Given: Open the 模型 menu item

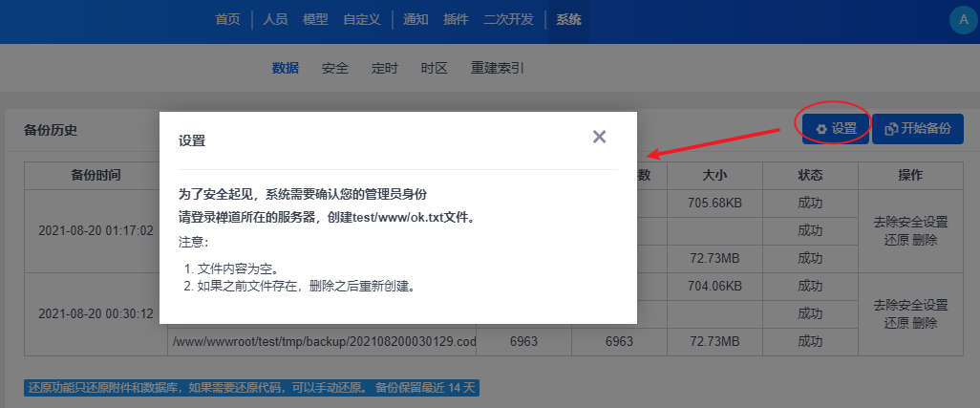Looking at the screenshot, I should (315, 20).
